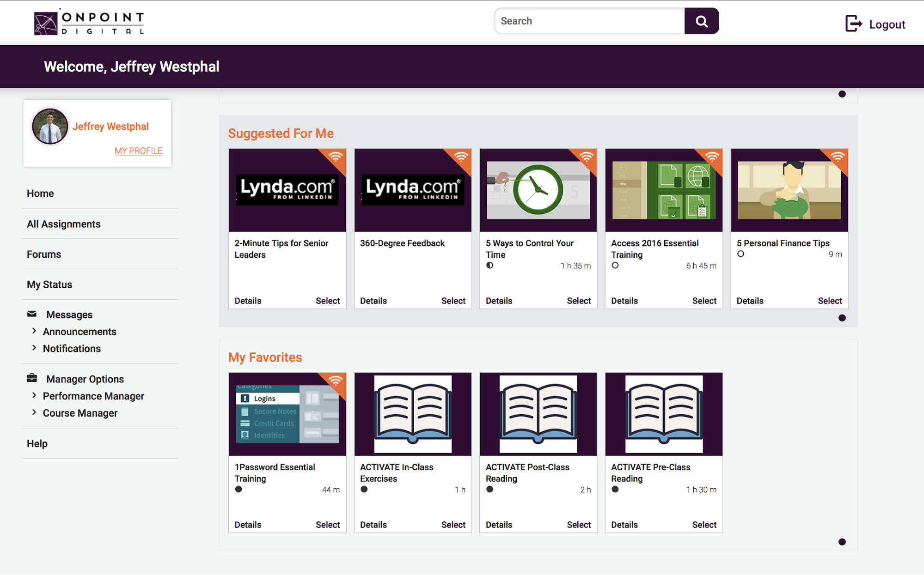Expand the Course Manager chevron
The image size is (924, 575).
click(x=34, y=412)
